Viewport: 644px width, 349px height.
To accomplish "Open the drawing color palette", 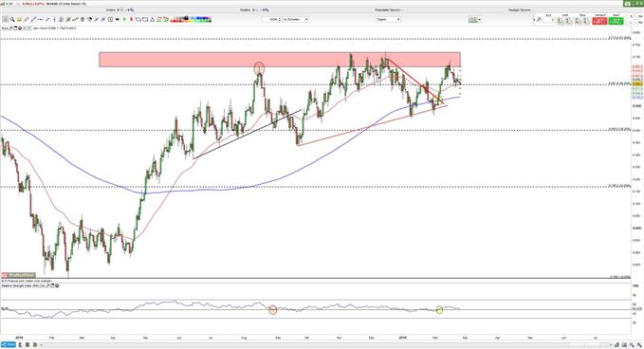I will coord(191,19).
